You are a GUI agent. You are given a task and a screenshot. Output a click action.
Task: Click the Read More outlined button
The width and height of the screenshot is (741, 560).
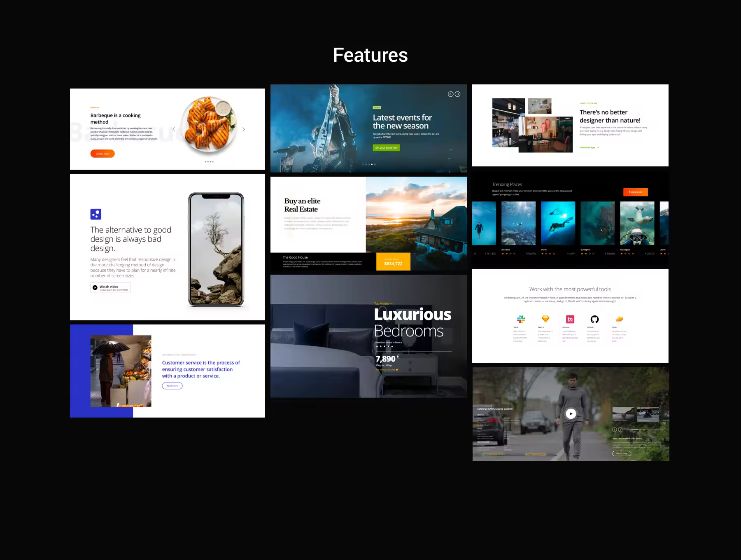pyautogui.click(x=172, y=386)
